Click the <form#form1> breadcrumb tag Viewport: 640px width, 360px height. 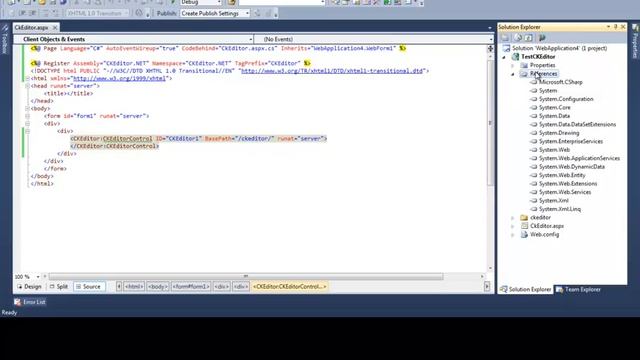tap(191, 287)
